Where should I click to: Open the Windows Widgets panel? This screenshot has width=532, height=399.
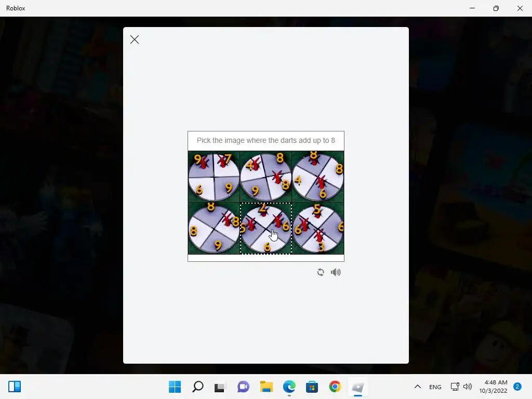[x=15, y=387]
